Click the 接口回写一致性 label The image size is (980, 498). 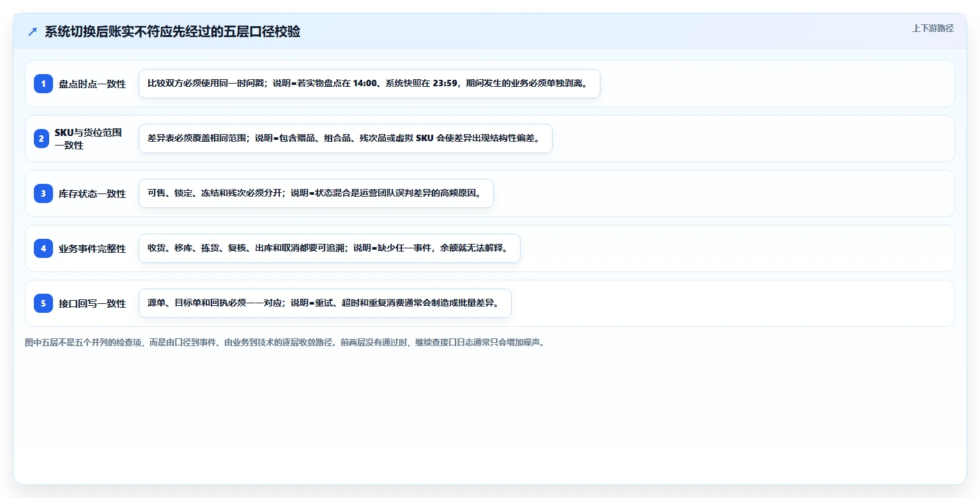(x=93, y=303)
